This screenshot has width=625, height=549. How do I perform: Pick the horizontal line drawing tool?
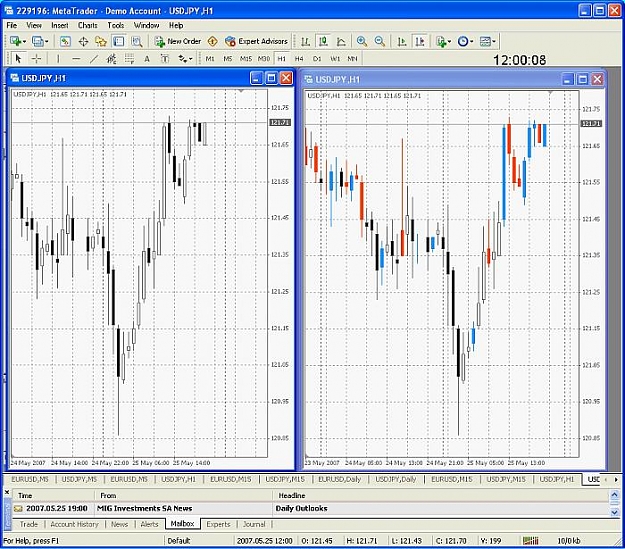(x=76, y=59)
